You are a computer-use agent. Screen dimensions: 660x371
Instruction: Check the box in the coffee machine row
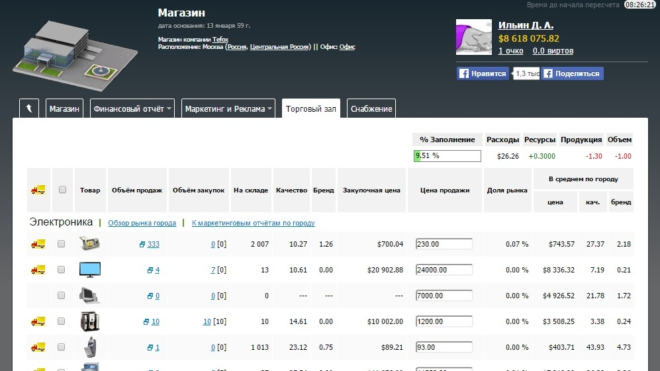tap(61, 321)
